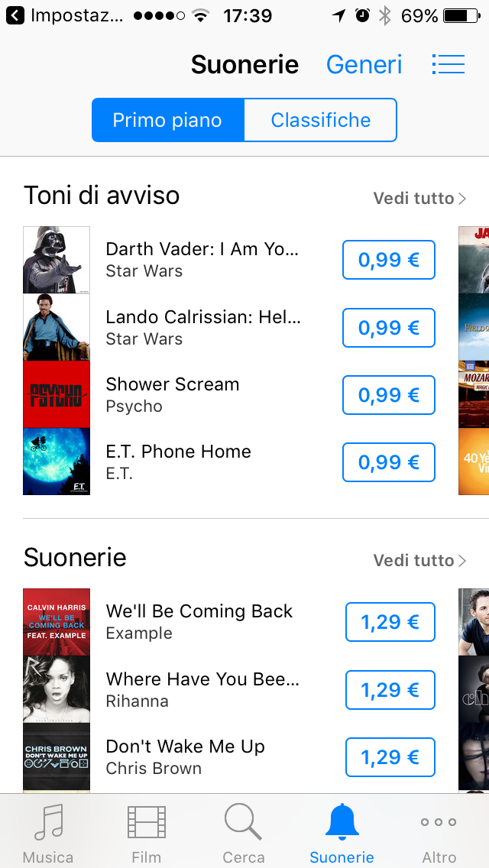This screenshot has width=489, height=868.
Task: Open the Generi genre selector
Action: [364, 65]
